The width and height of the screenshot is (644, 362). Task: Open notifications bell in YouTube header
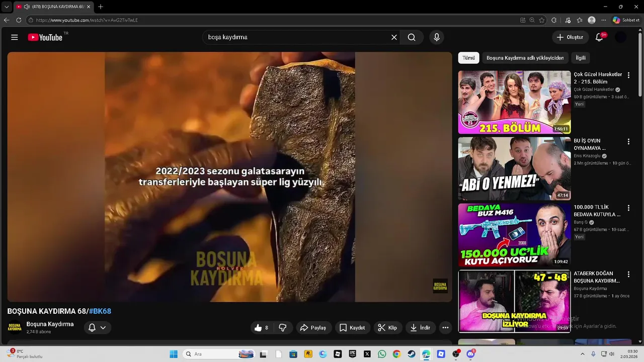pyautogui.click(x=599, y=37)
